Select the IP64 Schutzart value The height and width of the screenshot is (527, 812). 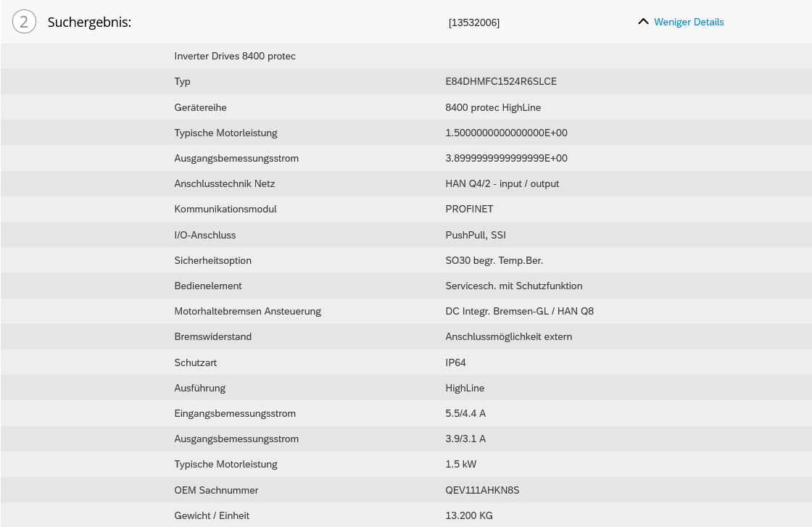tap(455, 362)
